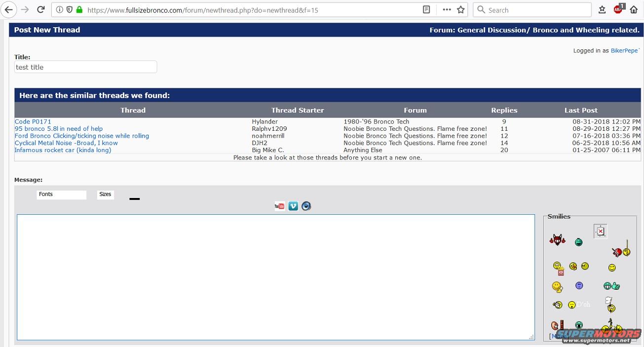The image size is (644, 347).
Task: Click round blue media icon beside Vimeo
Action: (306, 206)
